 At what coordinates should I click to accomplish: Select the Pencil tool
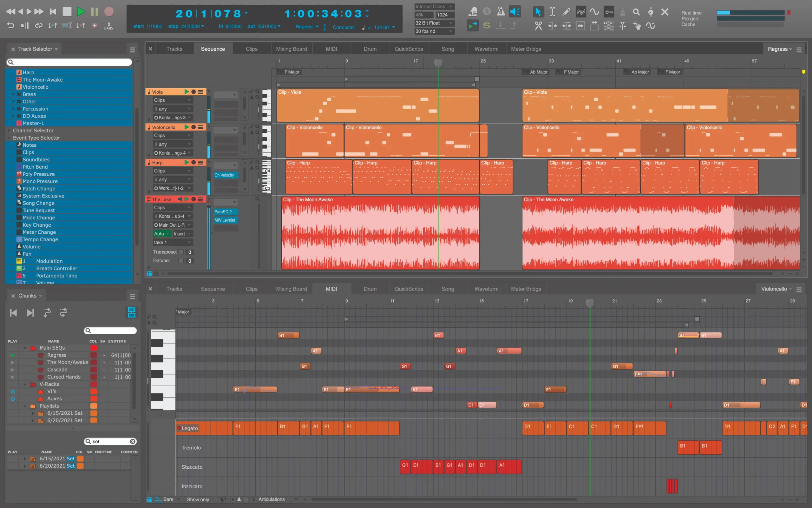(566, 12)
